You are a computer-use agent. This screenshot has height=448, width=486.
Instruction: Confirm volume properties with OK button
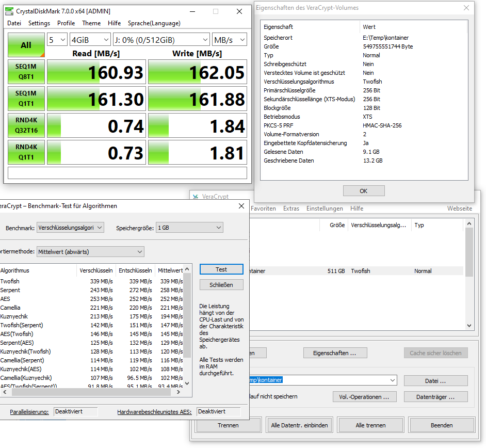(364, 191)
